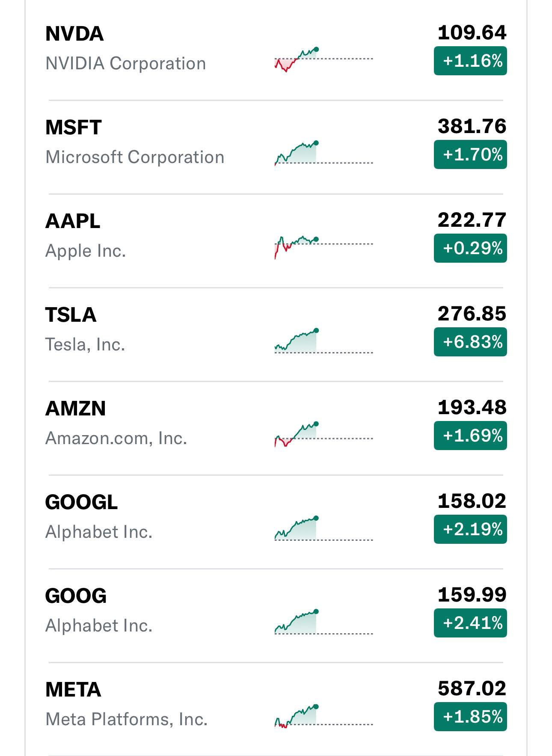View the META mini price chart

[323, 716]
